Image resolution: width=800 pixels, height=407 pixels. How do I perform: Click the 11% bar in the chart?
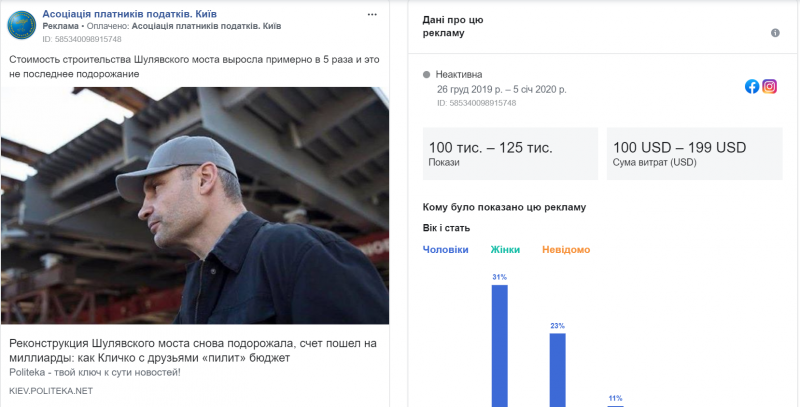(615, 401)
